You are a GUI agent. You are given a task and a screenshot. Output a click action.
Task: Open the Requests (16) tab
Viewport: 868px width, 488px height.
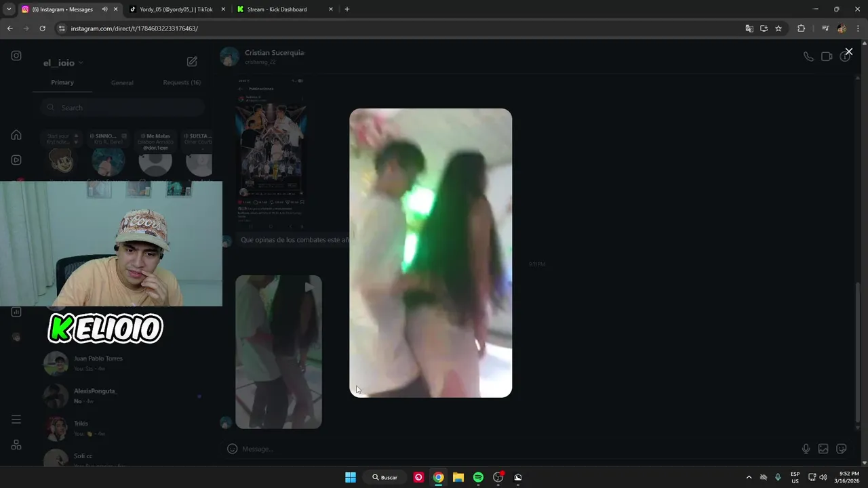[x=182, y=83]
